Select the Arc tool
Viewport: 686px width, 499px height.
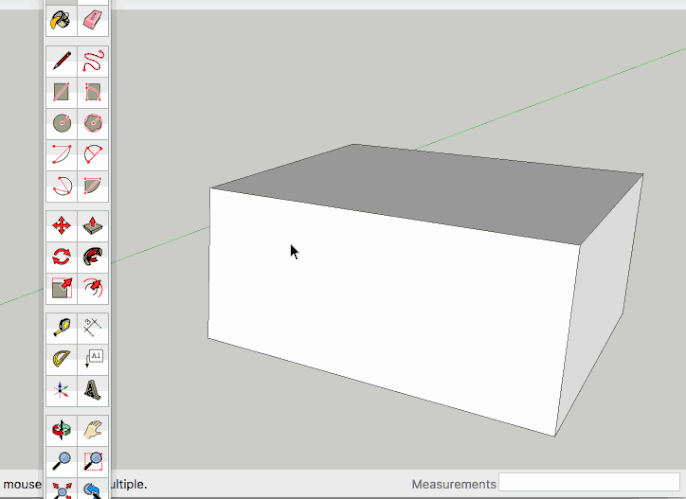[61, 155]
